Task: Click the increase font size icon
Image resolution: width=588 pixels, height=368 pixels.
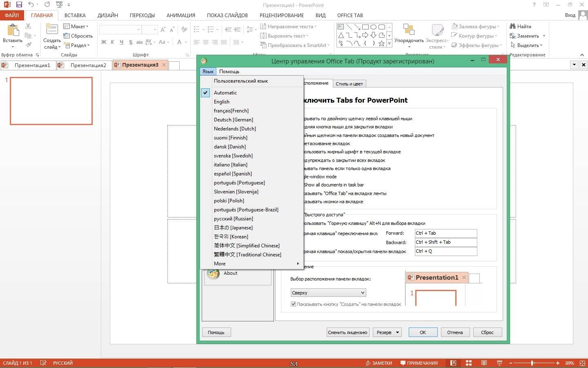Action: point(163,29)
